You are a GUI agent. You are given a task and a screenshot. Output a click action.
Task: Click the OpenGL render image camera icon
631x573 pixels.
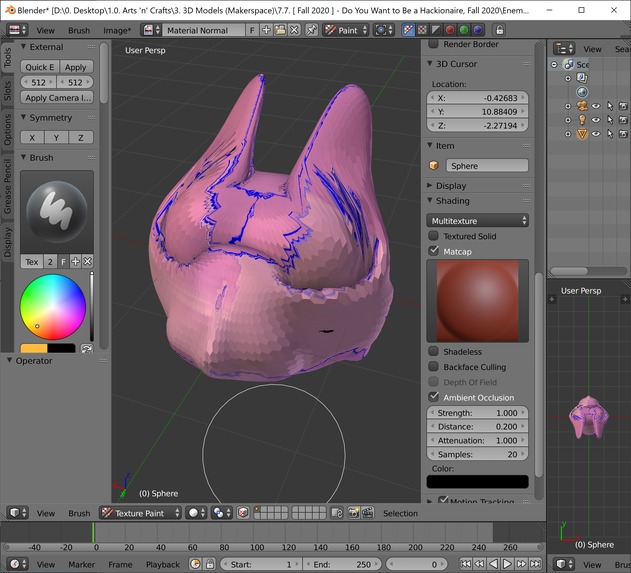[353, 513]
